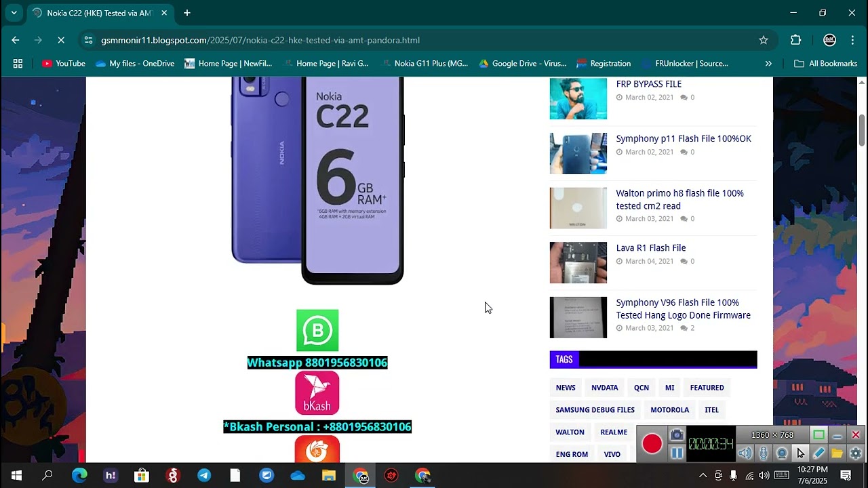Click the red record button in recorder widget
This screenshot has height=488, width=868.
pyautogui.click(x=652, y=444)
